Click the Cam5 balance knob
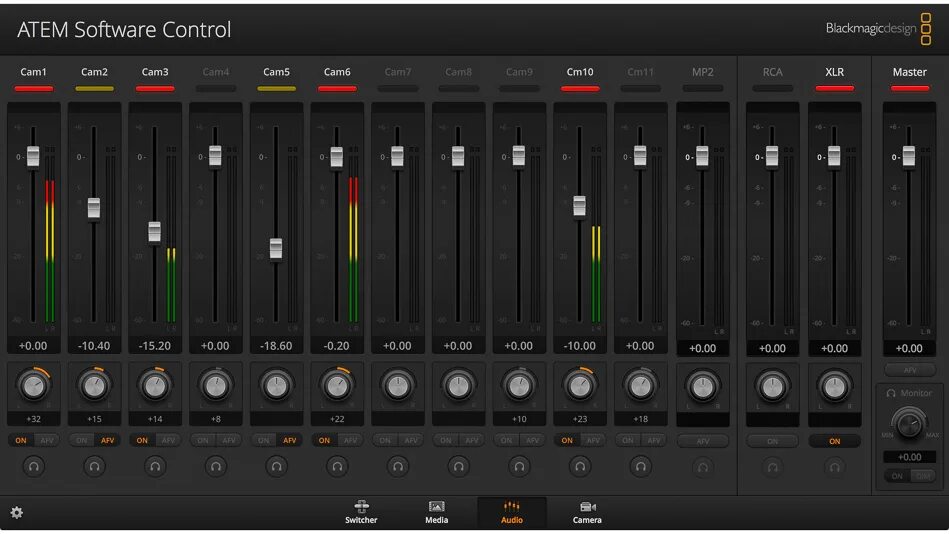Image resolution: width=949 pixels, height=534 pixels. point(277,386)
